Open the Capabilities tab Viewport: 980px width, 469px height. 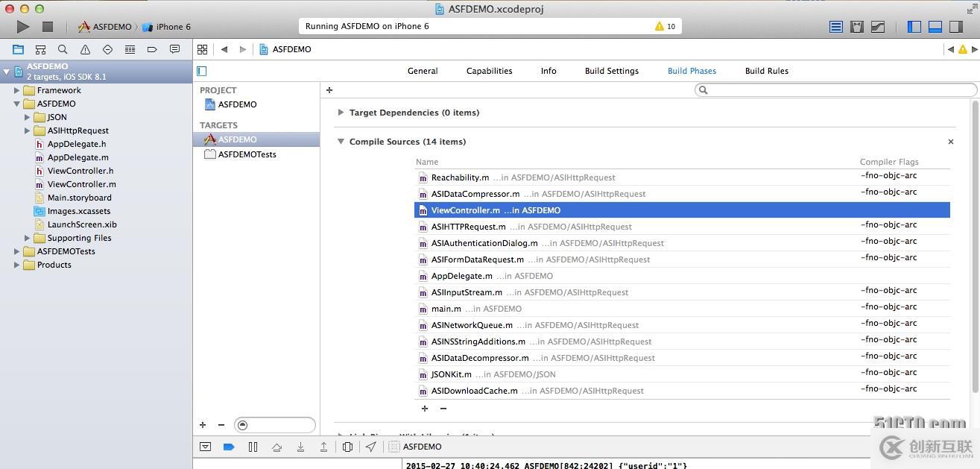[x=489, y=71]
